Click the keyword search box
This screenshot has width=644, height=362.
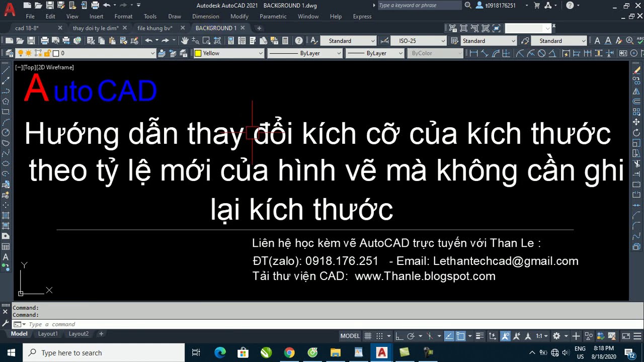coord(419,6)
